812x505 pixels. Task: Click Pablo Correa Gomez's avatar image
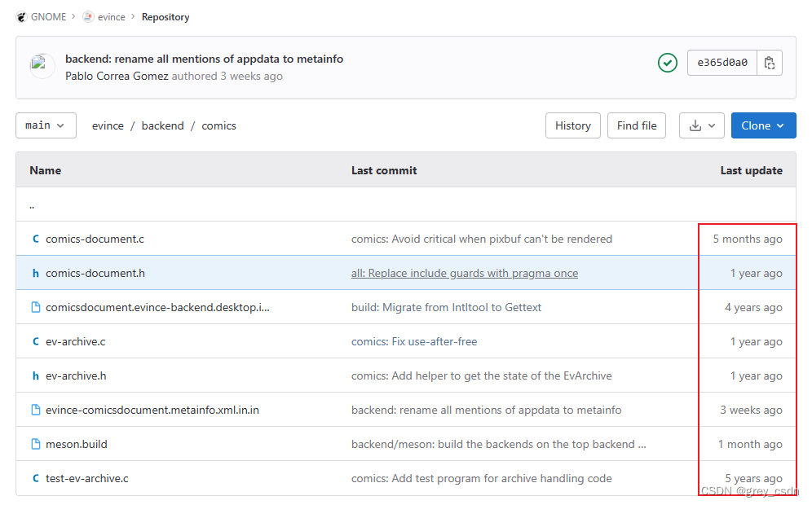(x=42, y=66)
